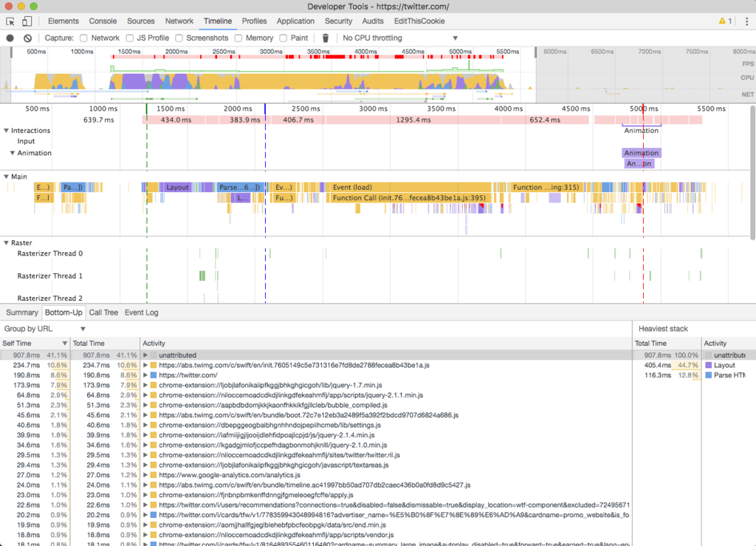Switch to the Application tab

click(x=295, y=21)
